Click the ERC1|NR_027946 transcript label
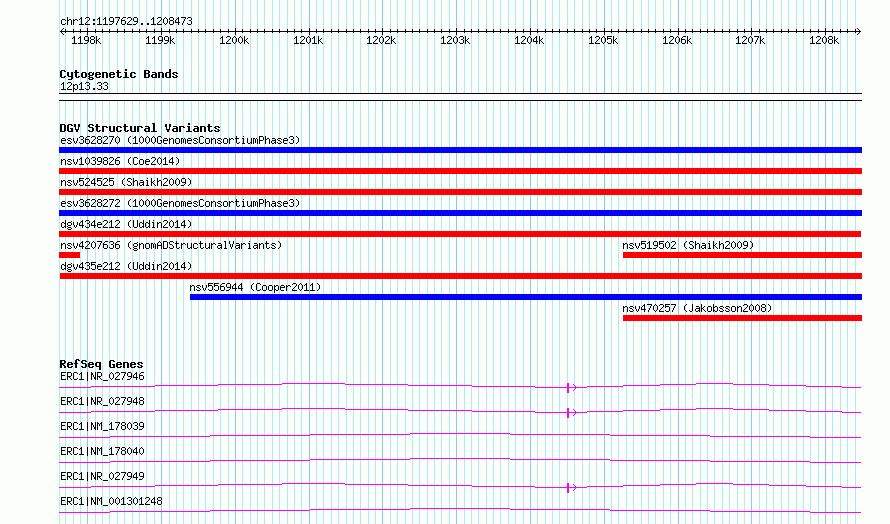This screenshot has height=524, width=890. click(x=102, y=376)
